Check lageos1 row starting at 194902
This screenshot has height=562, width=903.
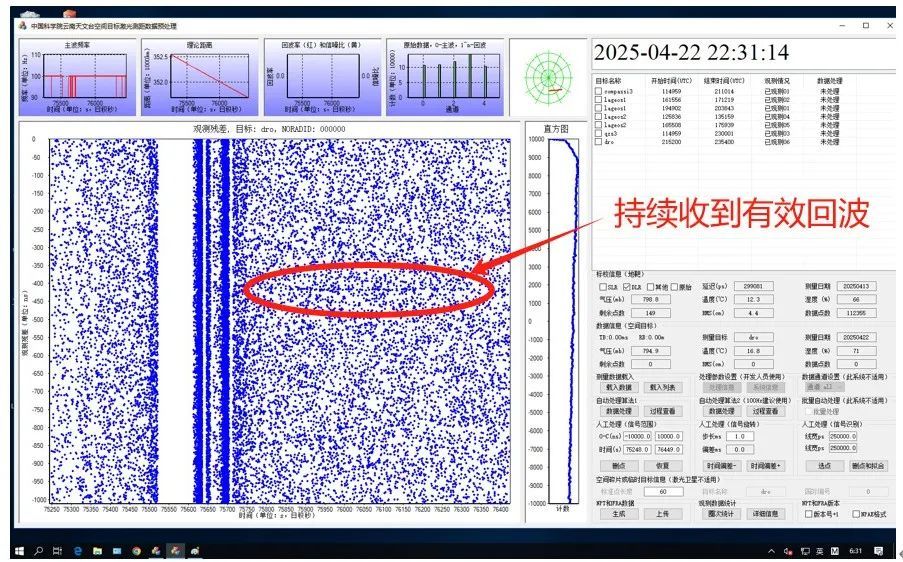pyautogui.click(x=599, y=108)
